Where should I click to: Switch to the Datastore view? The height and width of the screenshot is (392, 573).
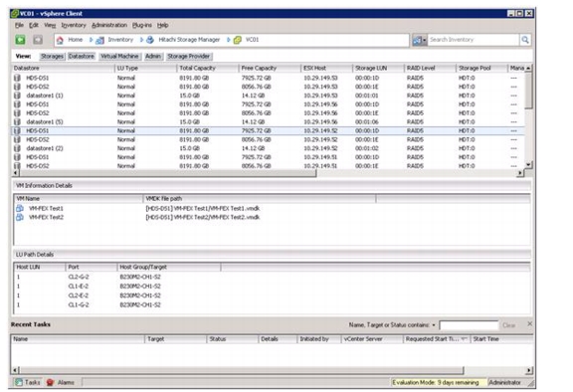[x=82, y=57]
